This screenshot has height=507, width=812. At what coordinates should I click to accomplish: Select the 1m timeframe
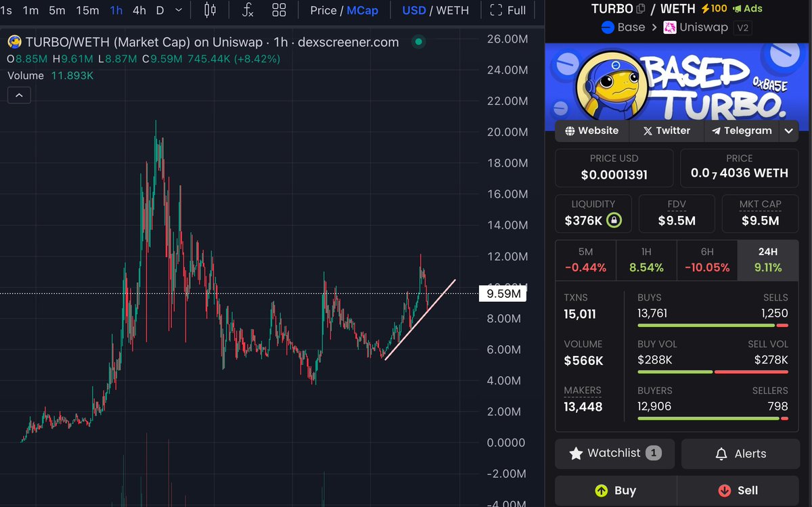pyautogui.click(x=30, y=10)
